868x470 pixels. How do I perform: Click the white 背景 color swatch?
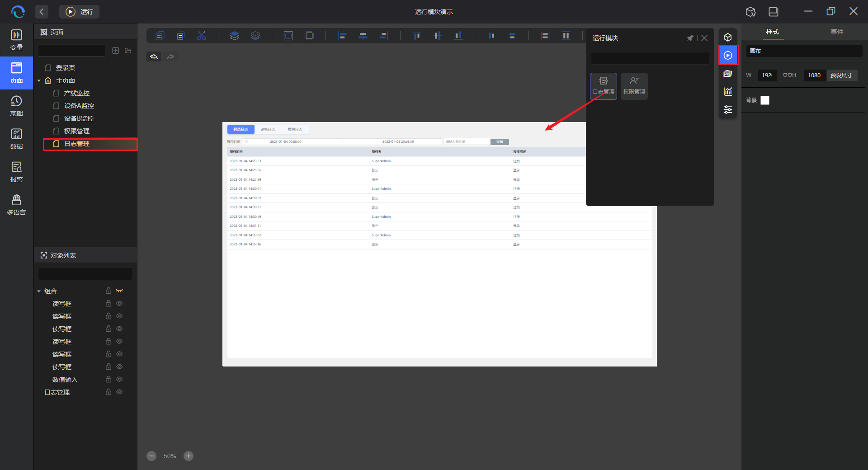click(x=765, y=100)
